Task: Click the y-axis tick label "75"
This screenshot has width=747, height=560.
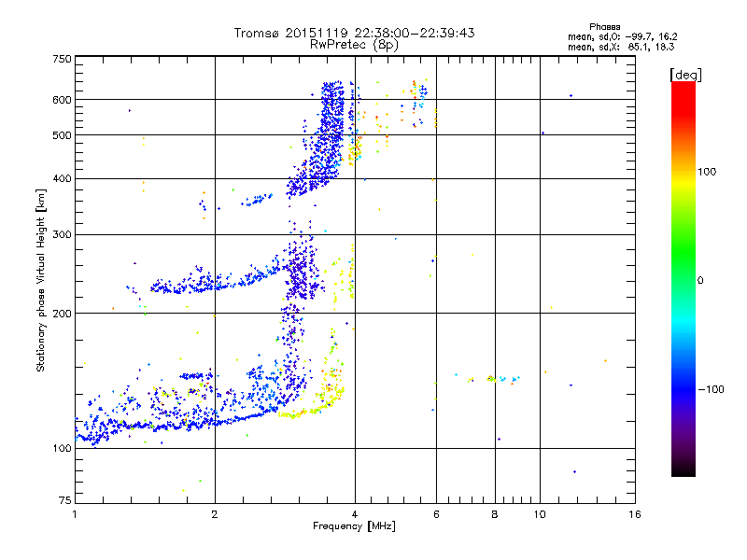Action: (65, 500)
